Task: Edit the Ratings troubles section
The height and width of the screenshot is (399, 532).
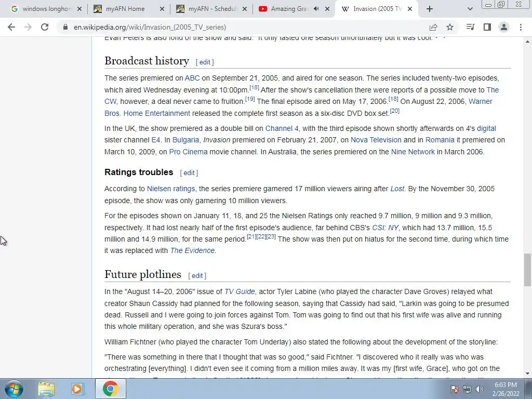Action: point(189,172)
